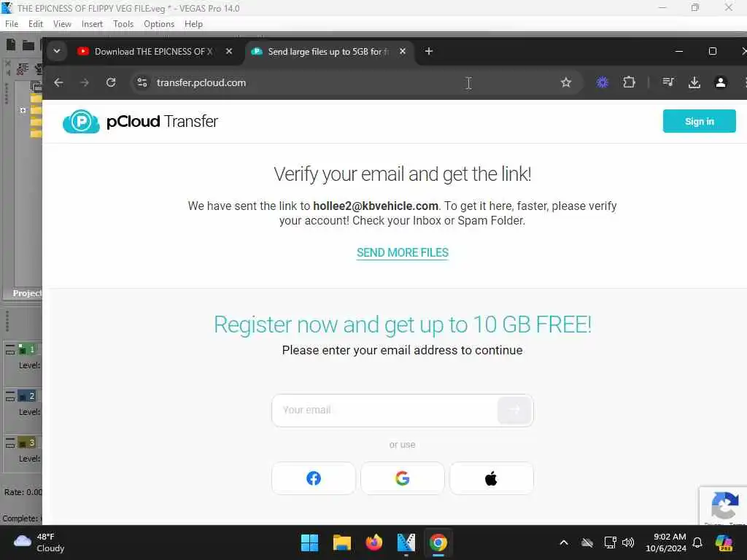This screenshot has height=560, width=747.
Task: Click the Your email input field
Action: coord(384,410)
